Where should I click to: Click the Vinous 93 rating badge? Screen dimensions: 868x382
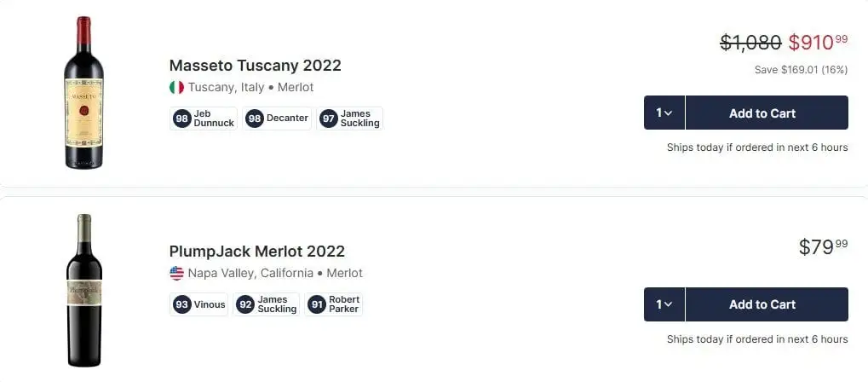(198, 304)
